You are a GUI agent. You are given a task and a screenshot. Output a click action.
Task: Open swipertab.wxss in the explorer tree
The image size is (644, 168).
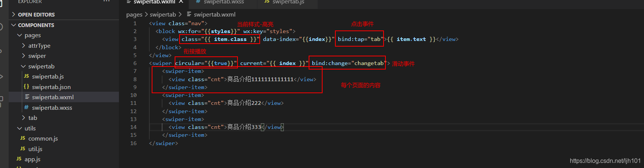point(52,108)
